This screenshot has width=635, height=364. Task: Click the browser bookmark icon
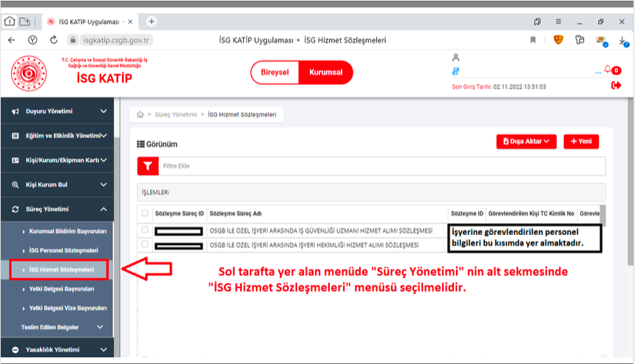[533, 40]
